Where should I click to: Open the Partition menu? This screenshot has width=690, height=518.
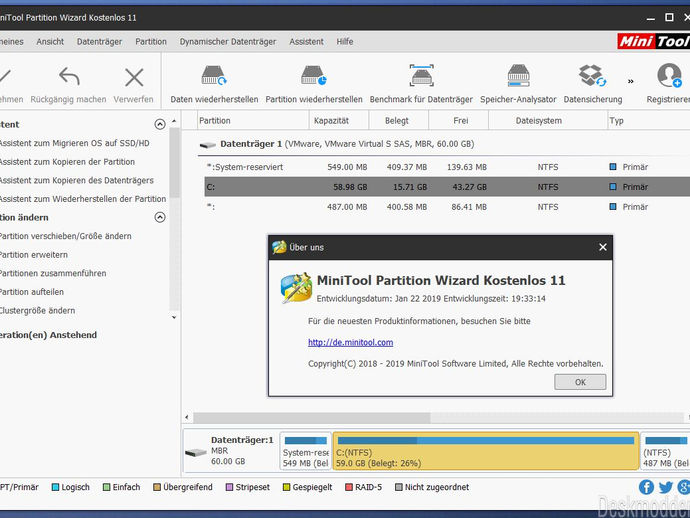(x=151, y=41)
